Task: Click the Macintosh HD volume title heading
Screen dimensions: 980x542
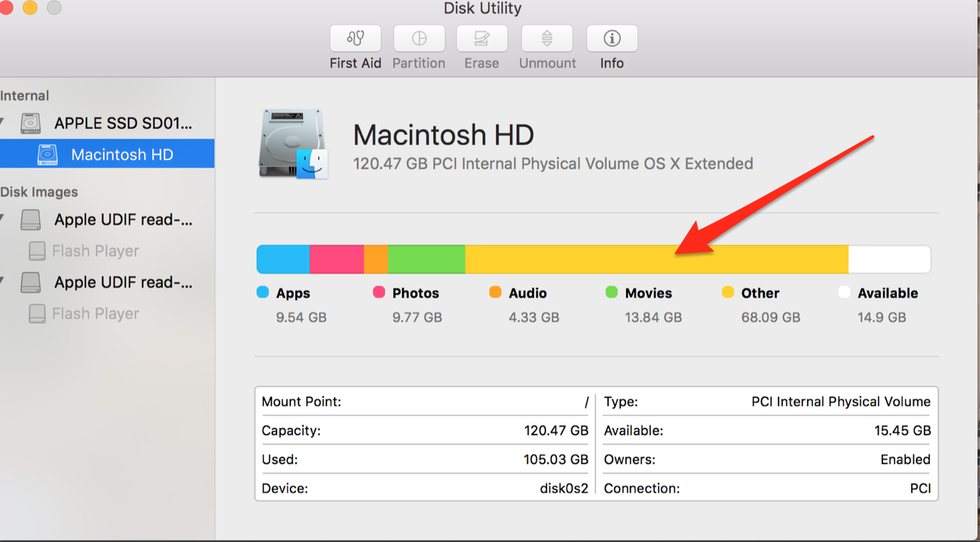Action: [443, 135]
